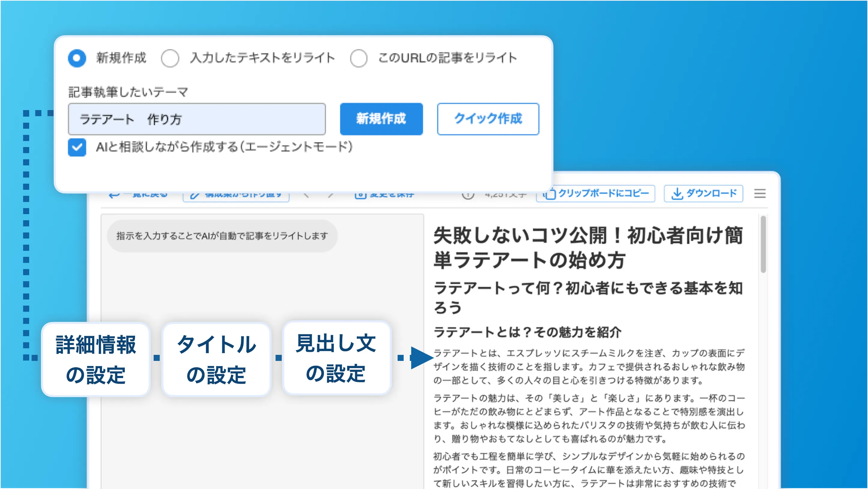Viewport: 868px width, 489px height.
Task: Click the article vertical scrollbar thumb
Action: [763, 244]
